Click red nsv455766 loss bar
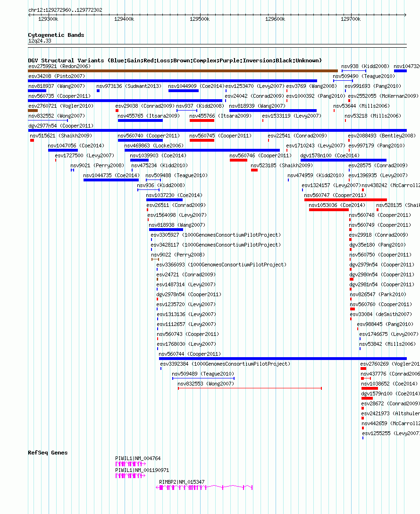 coord(202,120)
